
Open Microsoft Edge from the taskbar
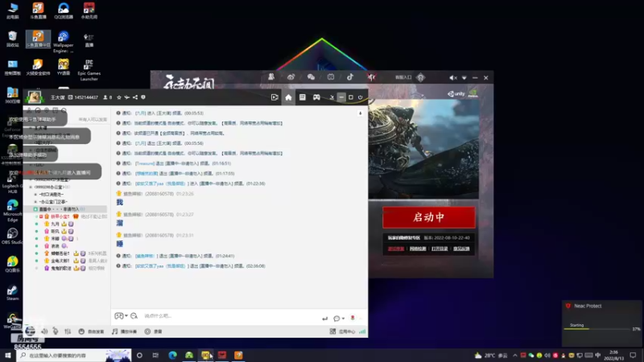pyautogui.click(x=172, y=355)
